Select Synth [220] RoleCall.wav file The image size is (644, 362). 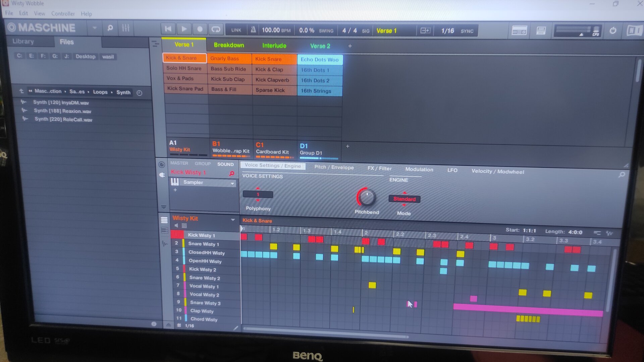point(63,119)
